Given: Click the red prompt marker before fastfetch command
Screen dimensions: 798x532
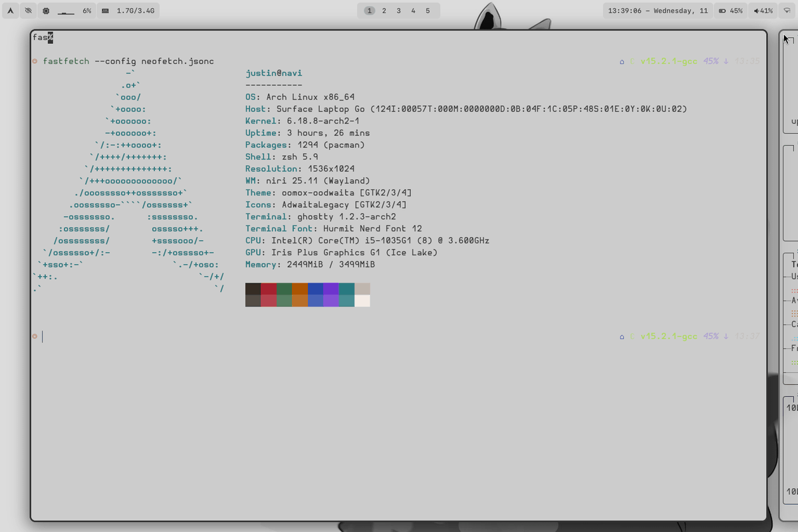Looking at the screenshot, I should 35,61.
